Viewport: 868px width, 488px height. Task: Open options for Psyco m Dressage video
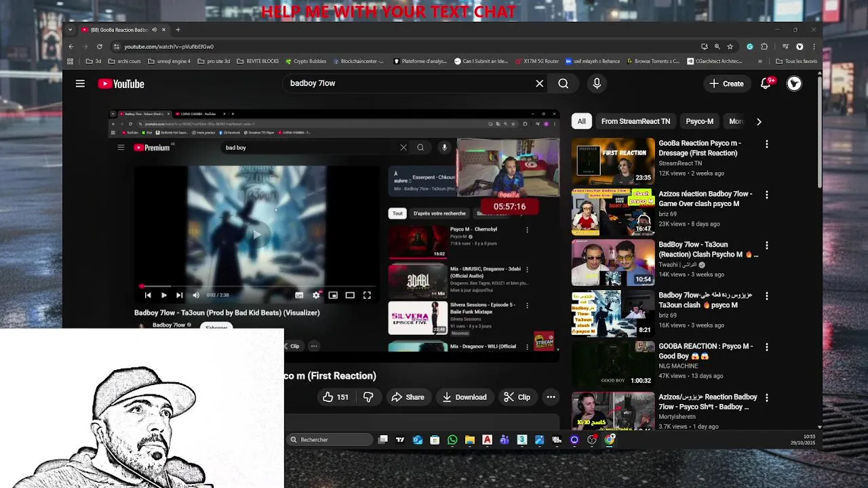(x=766, y=144)
